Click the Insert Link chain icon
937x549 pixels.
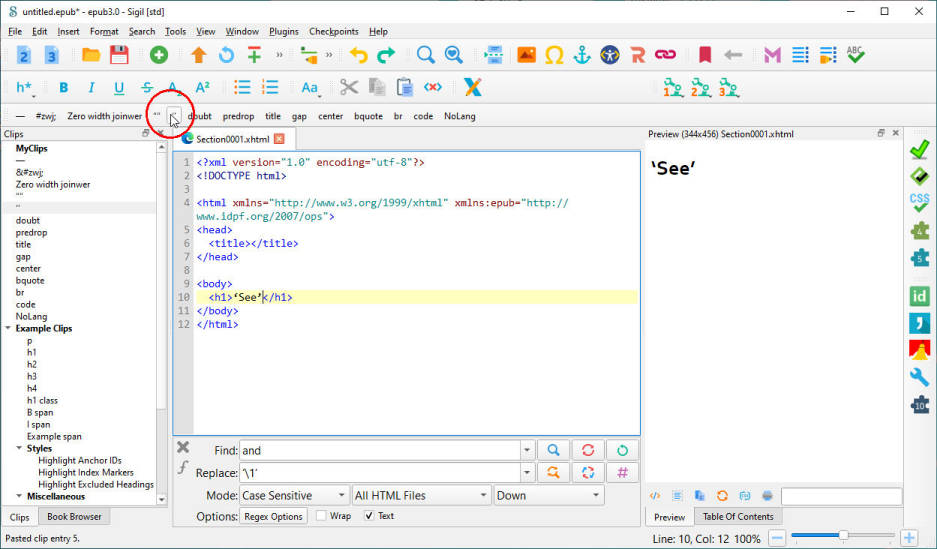pyautogui.click(x=664, y=55)
